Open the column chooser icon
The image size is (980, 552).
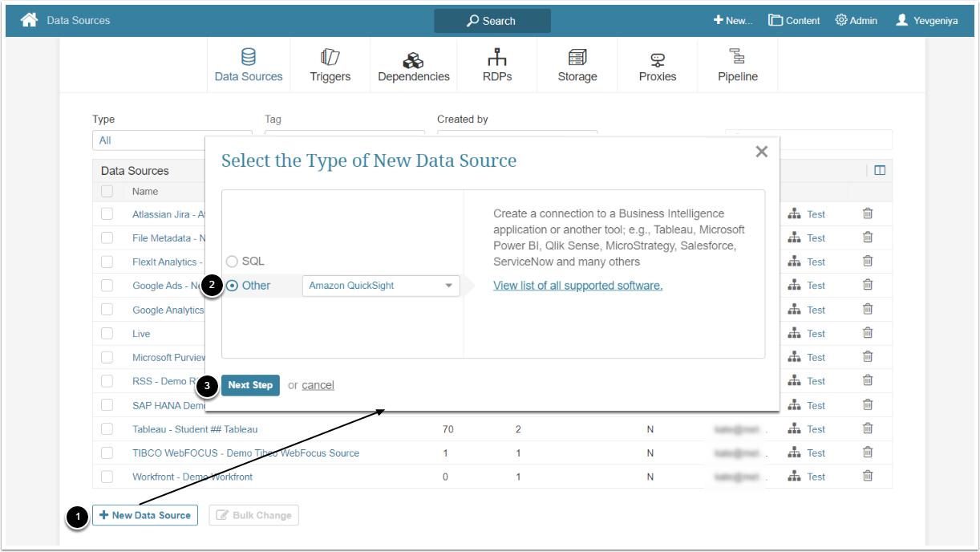[x=880, y=170]
